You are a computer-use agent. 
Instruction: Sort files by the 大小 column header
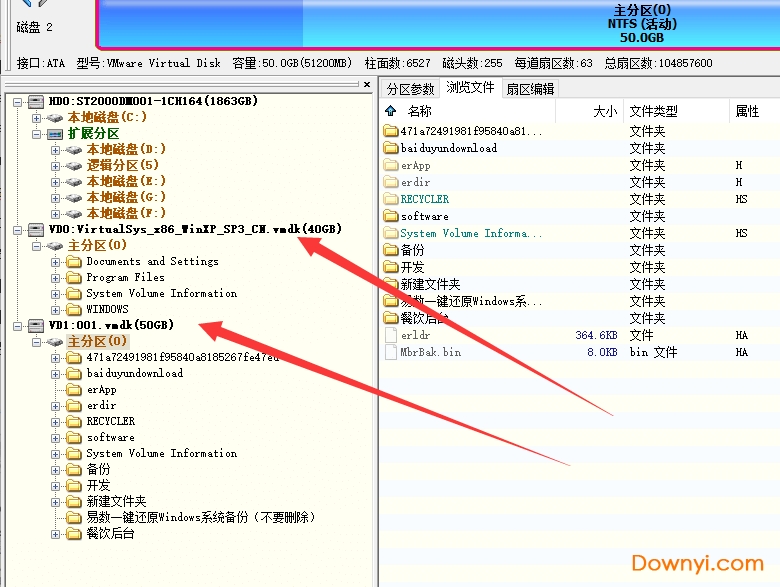604,111
